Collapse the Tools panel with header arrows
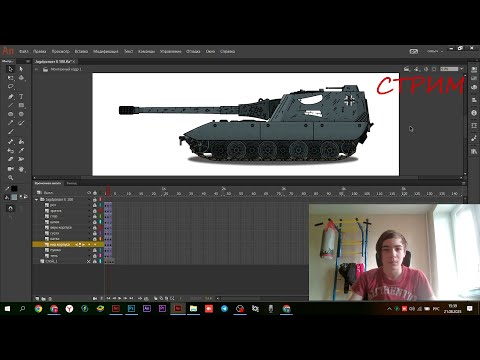The height and width of the screenshot is (360, 480). [28, 61]
